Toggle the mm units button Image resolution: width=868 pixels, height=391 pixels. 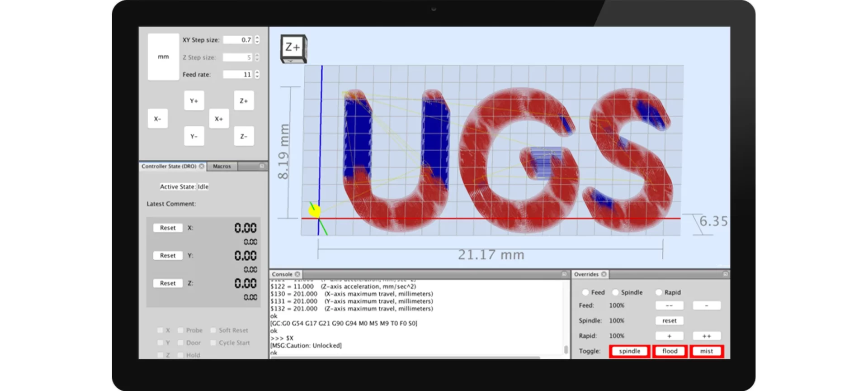pos(163,57)
